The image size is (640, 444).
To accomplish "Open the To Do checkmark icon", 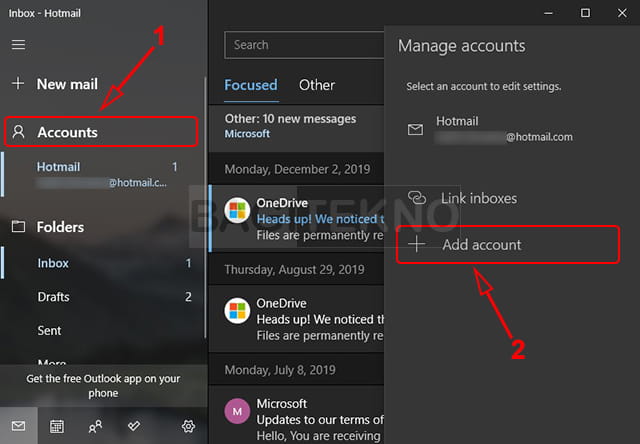I will point(133,426).
